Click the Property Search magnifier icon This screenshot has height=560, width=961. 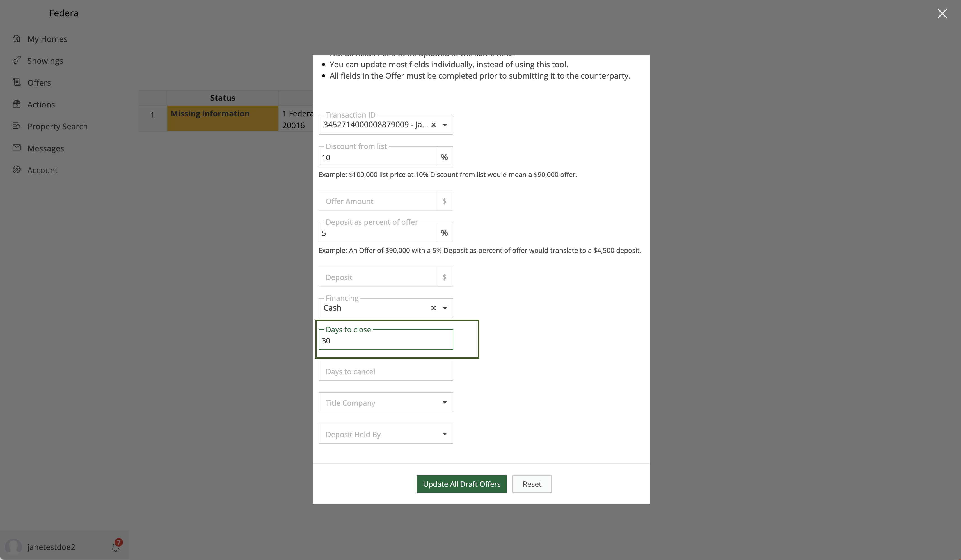[x=17, y=126]
